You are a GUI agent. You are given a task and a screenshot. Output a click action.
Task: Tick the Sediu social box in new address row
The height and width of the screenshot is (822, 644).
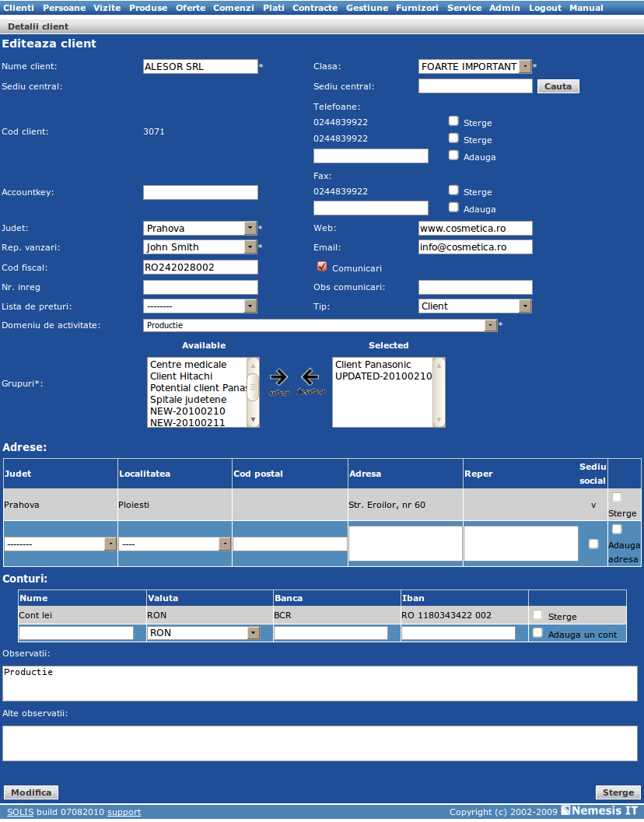pos(593,544)
